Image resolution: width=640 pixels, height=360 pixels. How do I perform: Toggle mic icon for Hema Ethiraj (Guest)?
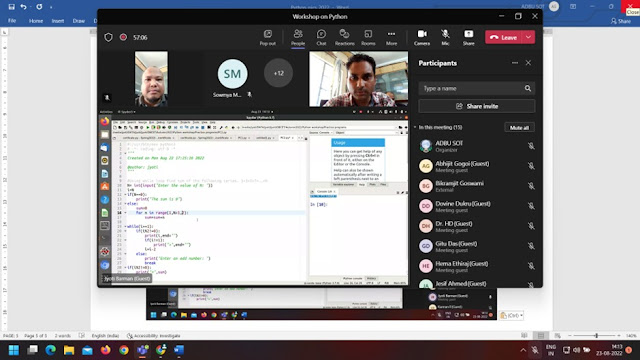531,266
